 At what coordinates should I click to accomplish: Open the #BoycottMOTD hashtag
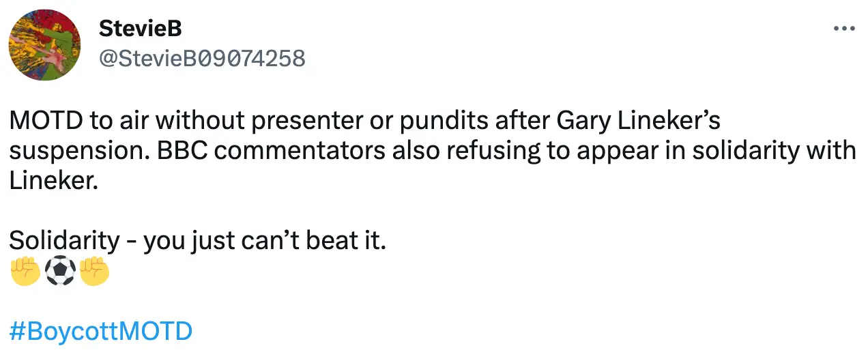point(101,332)
